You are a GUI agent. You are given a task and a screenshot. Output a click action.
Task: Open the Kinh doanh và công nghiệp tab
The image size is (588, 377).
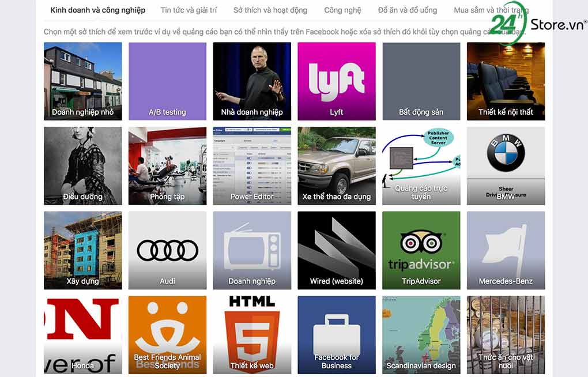[98, 10]
